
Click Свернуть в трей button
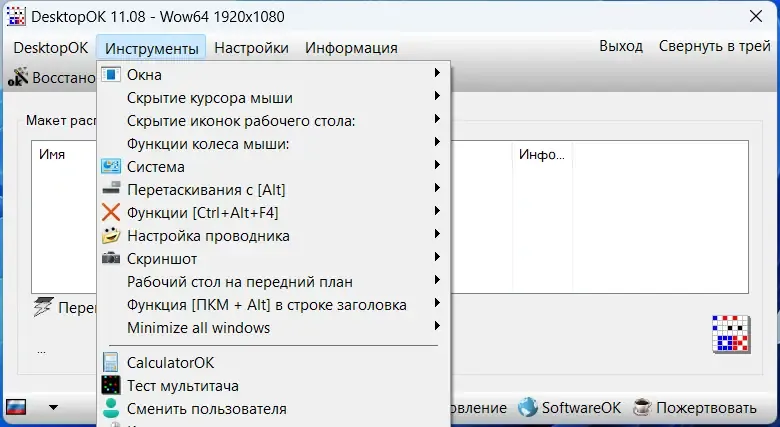tap(713, 47)
